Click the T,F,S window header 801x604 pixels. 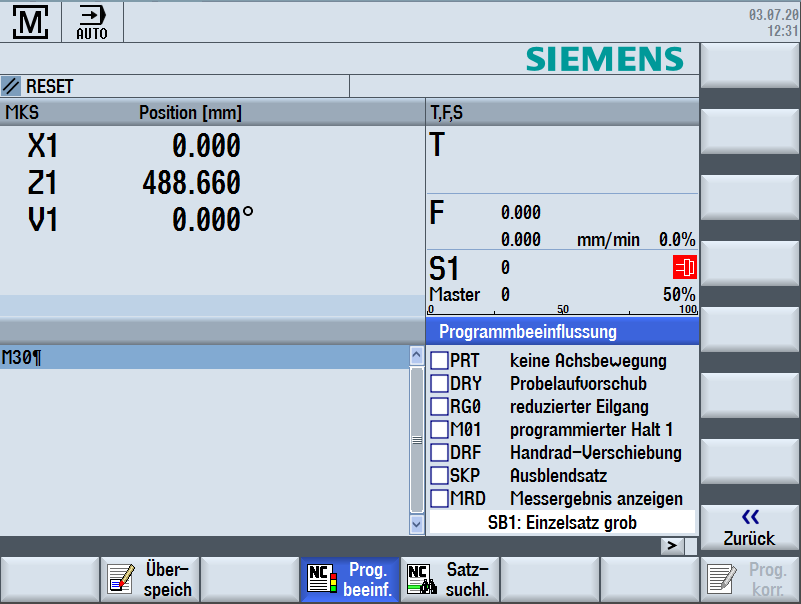pyautogui.click(x=562, y=112)
